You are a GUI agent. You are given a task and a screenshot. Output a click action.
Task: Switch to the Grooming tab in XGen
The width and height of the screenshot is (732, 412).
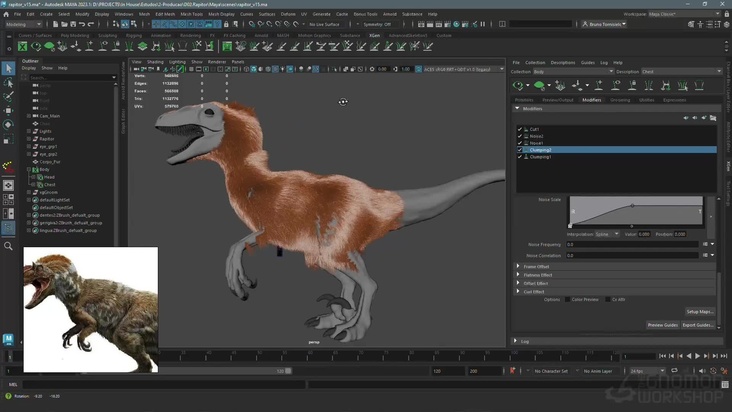(x=620, y=100)
